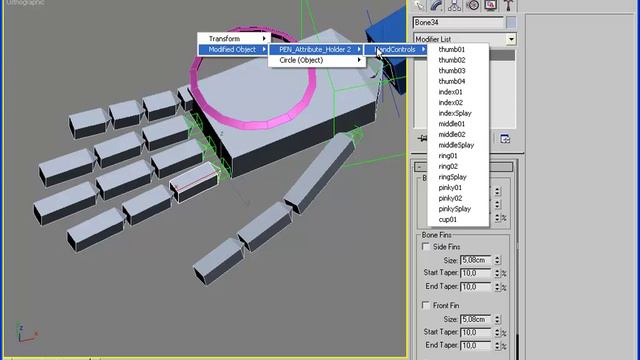The width and height of the screenshot is (640, 360).
Task: Open the Transform submenu
Action: click(x=233, y=39)
